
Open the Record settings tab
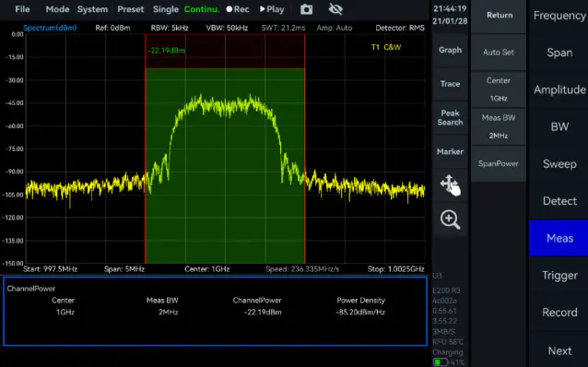pos(559,313)
